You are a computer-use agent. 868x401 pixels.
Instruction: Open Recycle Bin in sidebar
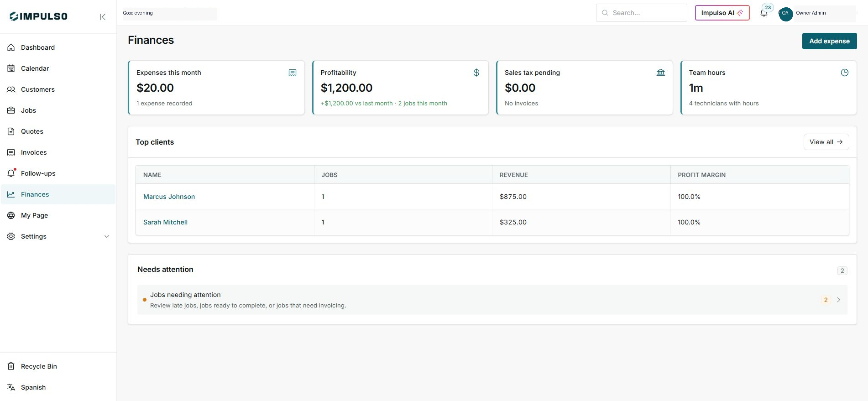click(x=58, y=366)
